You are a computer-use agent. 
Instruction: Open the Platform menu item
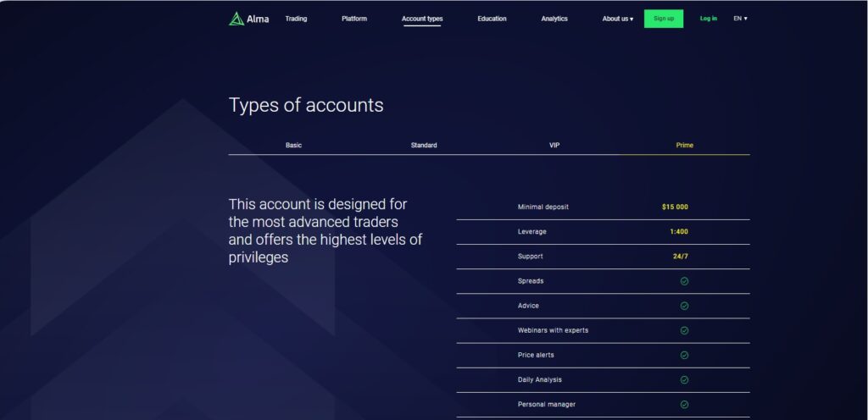pyautogui.click(x=354, y=19)
